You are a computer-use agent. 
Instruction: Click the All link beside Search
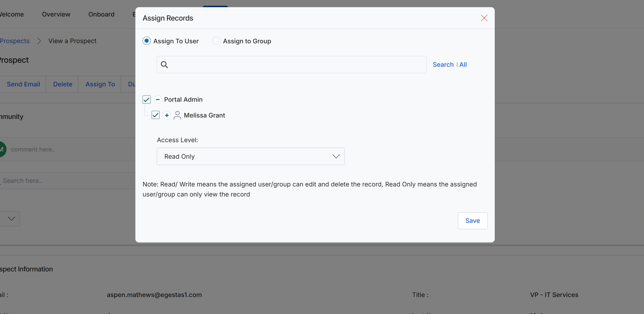tap(463, 65)
